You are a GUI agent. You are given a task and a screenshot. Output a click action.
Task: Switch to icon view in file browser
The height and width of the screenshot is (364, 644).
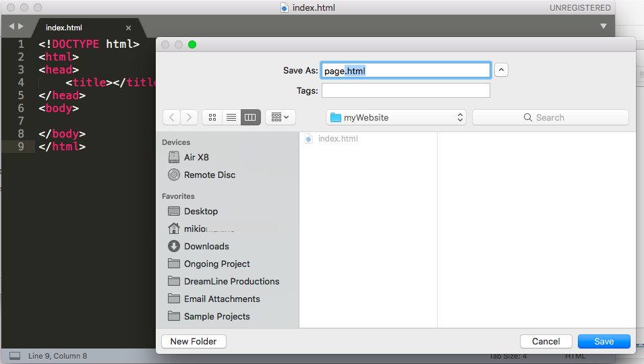click(212, 117)
